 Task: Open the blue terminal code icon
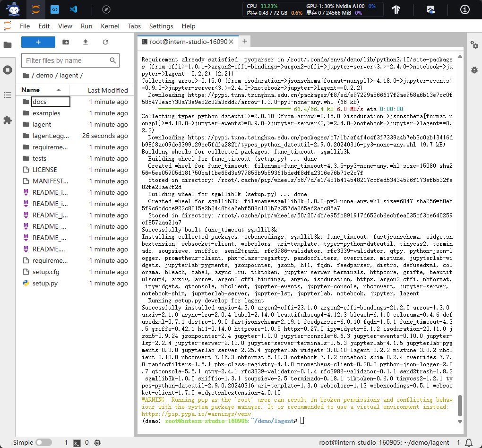(x=55, y=9)
